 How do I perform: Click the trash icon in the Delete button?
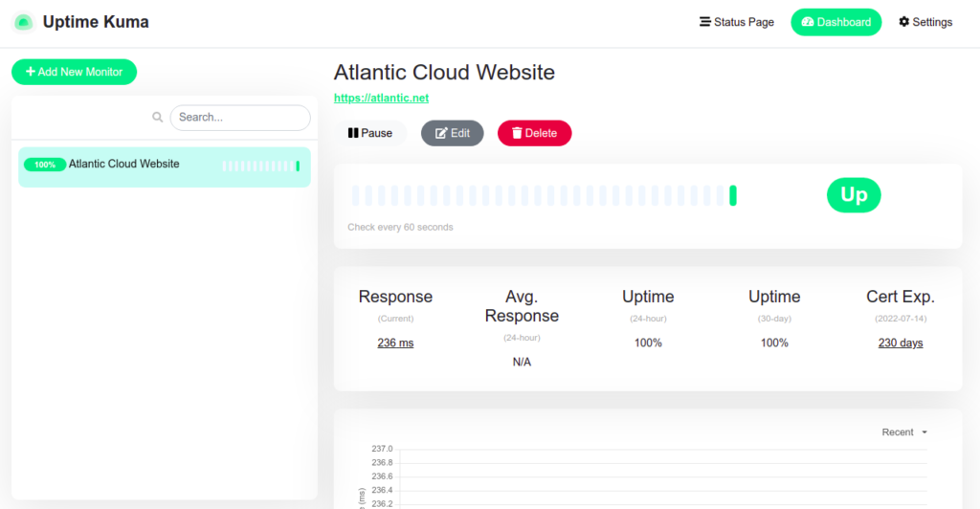[517, 133]
